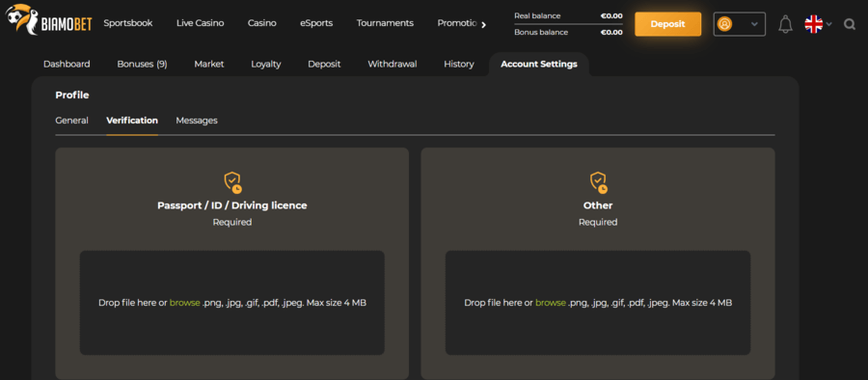The image size is (868, 380).
Task: Click browse link for Passport / ID upload
Action: tap(184, 303)
